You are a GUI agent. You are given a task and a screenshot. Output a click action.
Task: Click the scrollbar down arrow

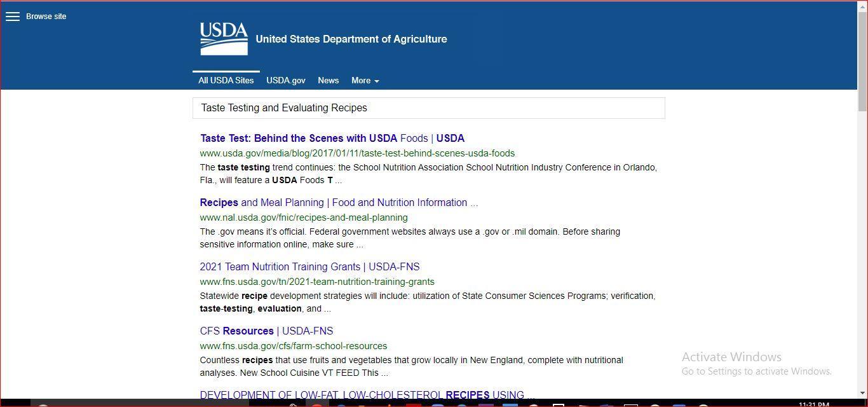pos(862,393)
